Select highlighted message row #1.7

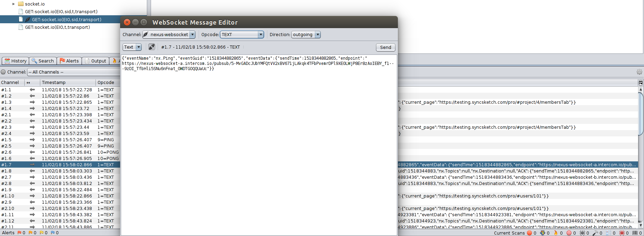coord(60,165)
